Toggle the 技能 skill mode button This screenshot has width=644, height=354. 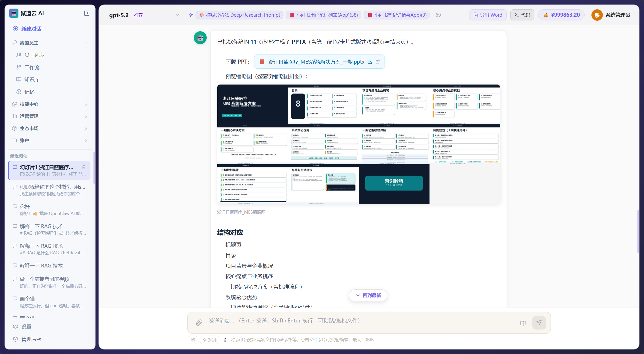pos(209,339)
